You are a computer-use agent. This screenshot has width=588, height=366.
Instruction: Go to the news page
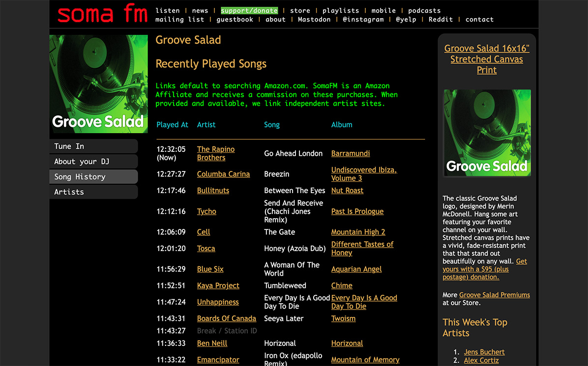point(200,10)
